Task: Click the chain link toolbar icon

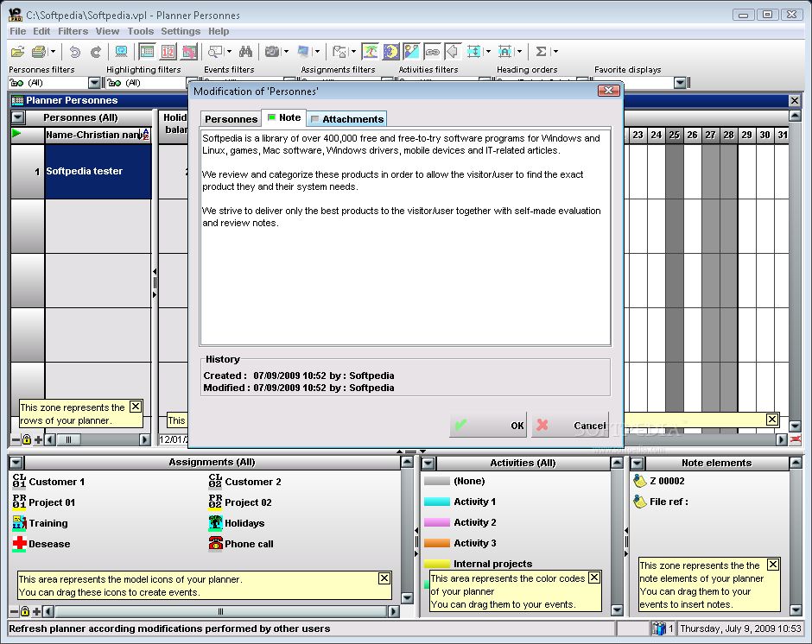Action: 432,51
